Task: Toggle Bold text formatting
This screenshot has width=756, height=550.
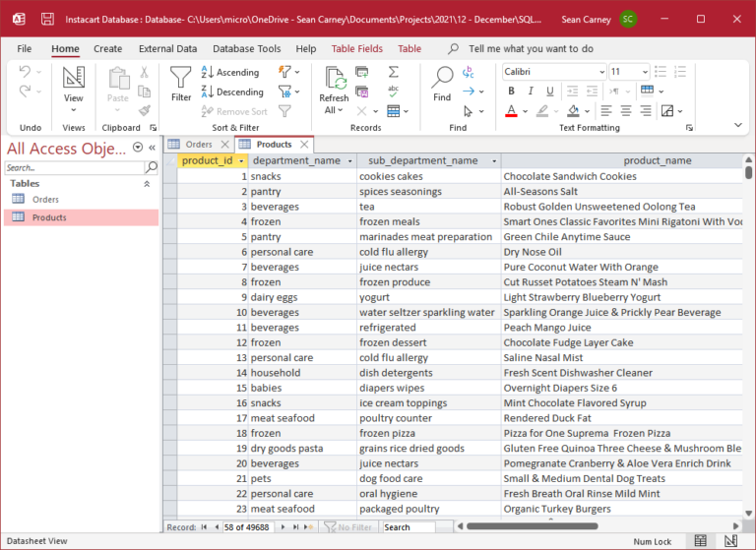Action: point(511,92)
